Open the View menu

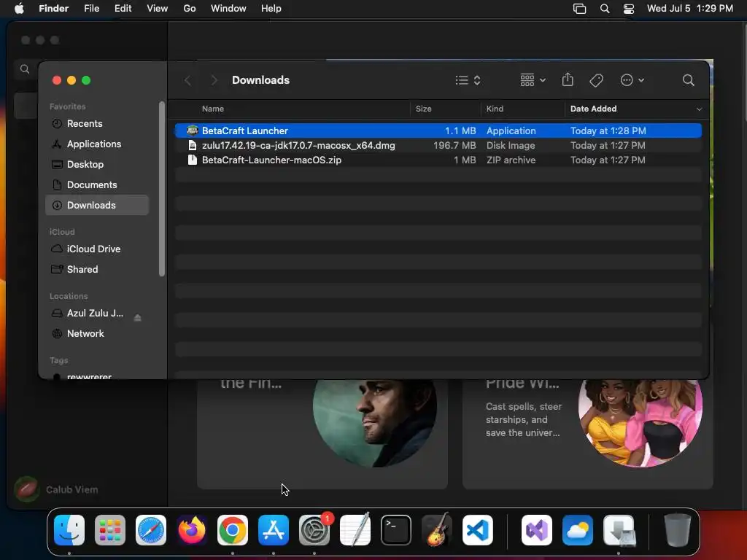coord(158,9)
